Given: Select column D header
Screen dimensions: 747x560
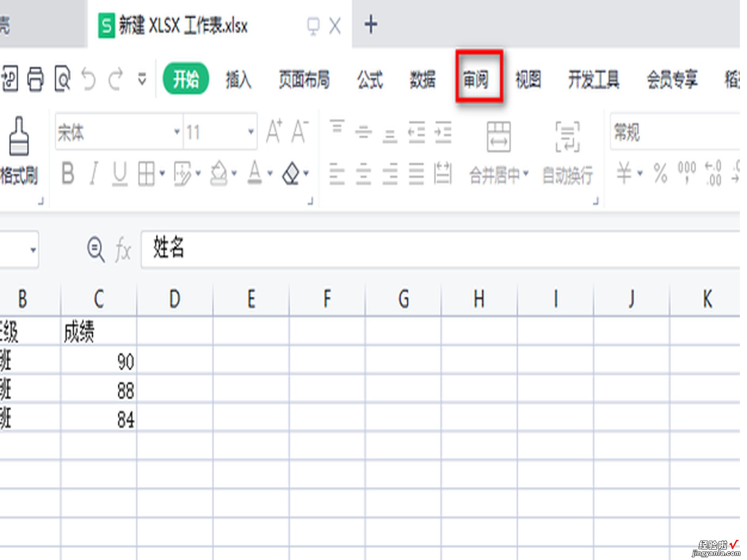Looking at the screenshot, I should click(175, 299).
